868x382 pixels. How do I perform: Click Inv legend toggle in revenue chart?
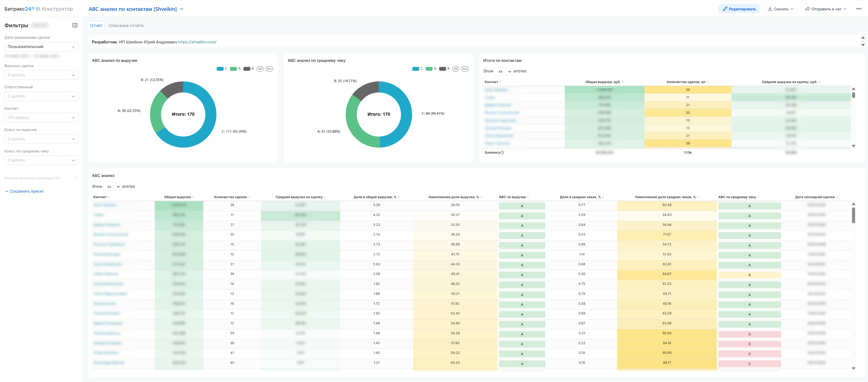269,69
